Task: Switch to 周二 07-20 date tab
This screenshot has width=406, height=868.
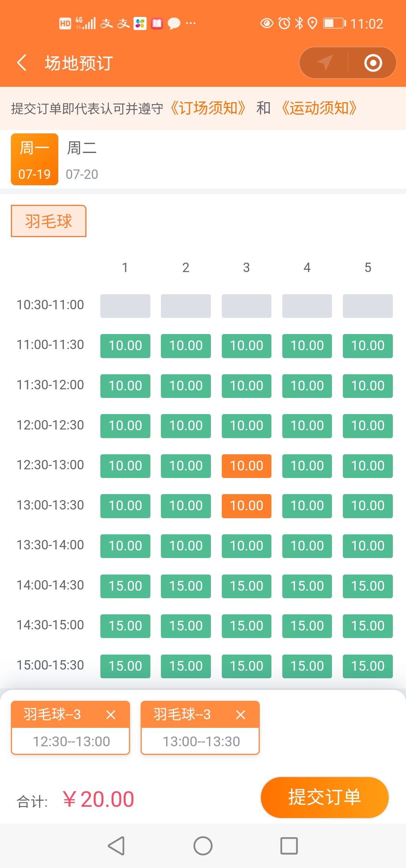Action: tap(82, 160)
